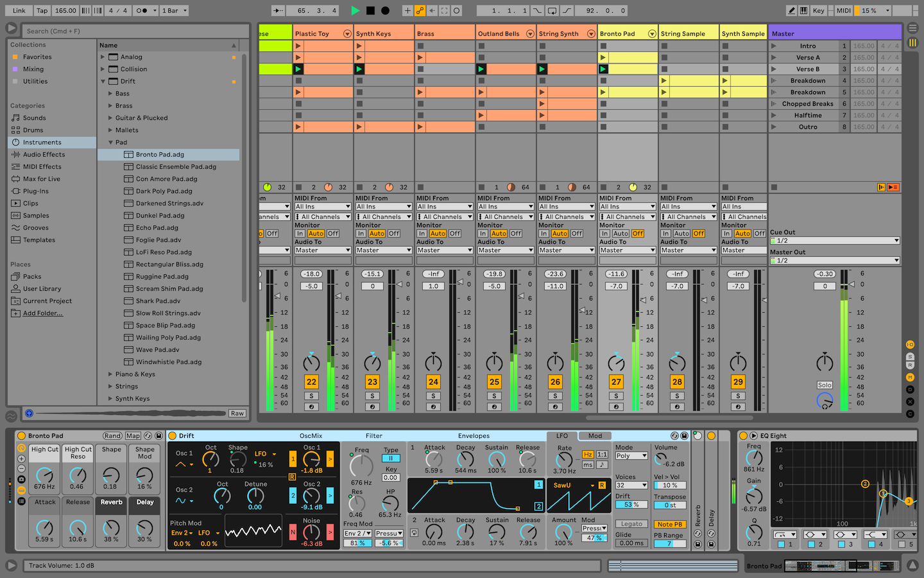This screenshot has width=924, height=578.
Task: Collapse the Pad subfolder
Action: [x=110, y=142]
